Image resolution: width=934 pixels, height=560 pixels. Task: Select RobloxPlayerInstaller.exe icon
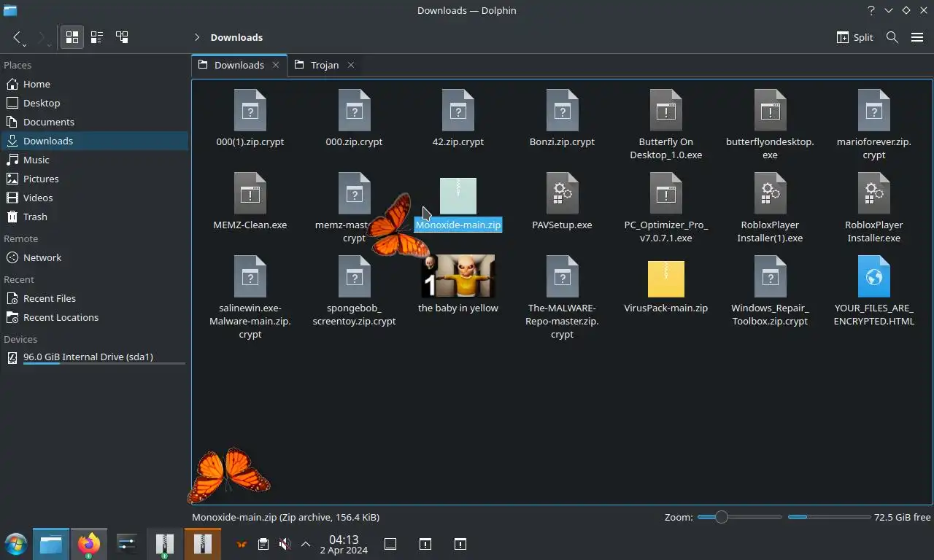874,193
